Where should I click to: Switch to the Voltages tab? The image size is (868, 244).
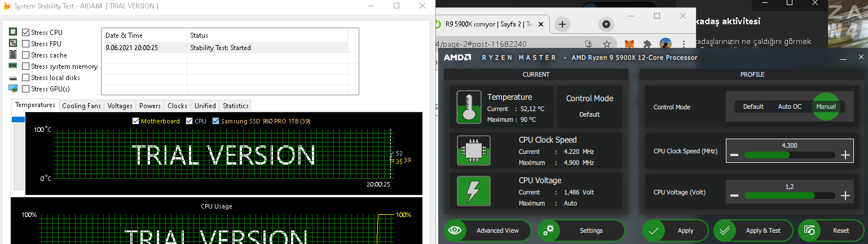(x=120, y=106)
